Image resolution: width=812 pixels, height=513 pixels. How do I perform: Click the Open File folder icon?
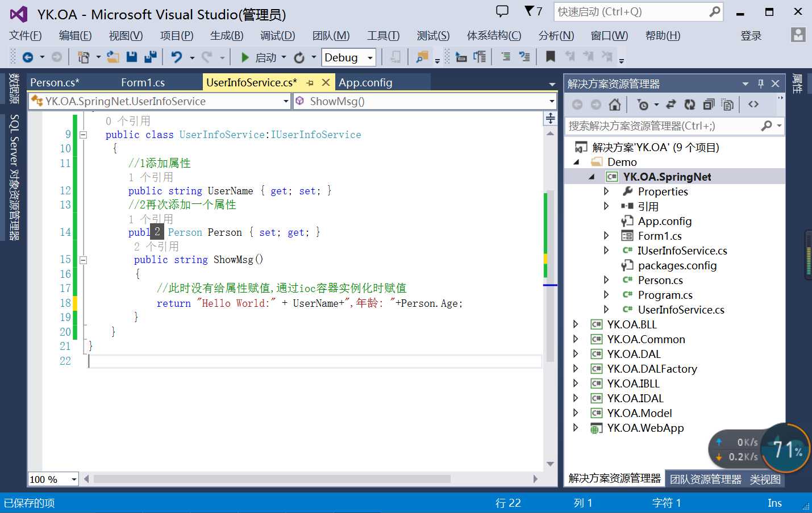point(113,57)
